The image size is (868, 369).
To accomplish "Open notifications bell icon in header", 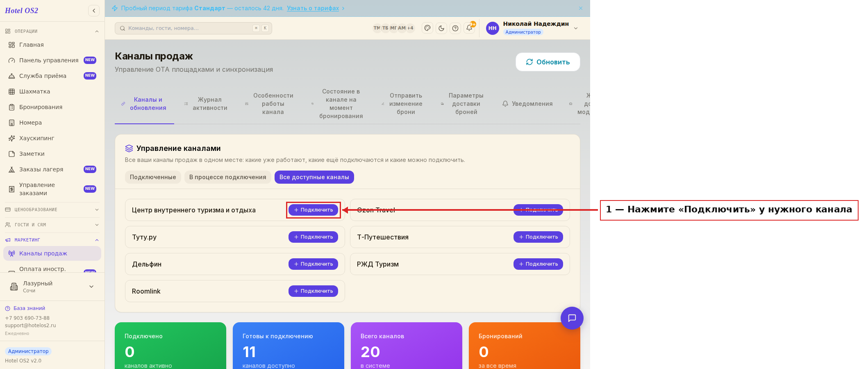I will (469, 28).
